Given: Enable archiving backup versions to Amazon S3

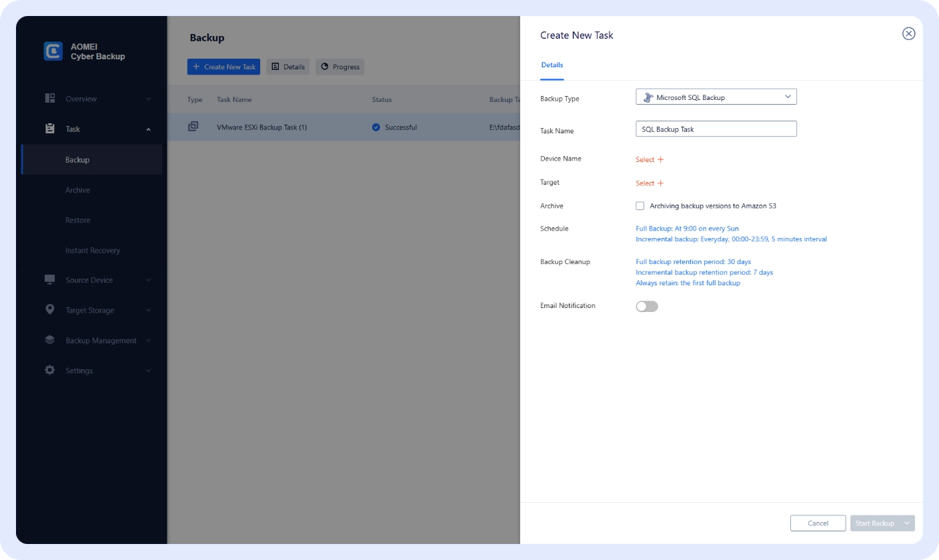Looking at the screenshot, I should tap(640, 206).
